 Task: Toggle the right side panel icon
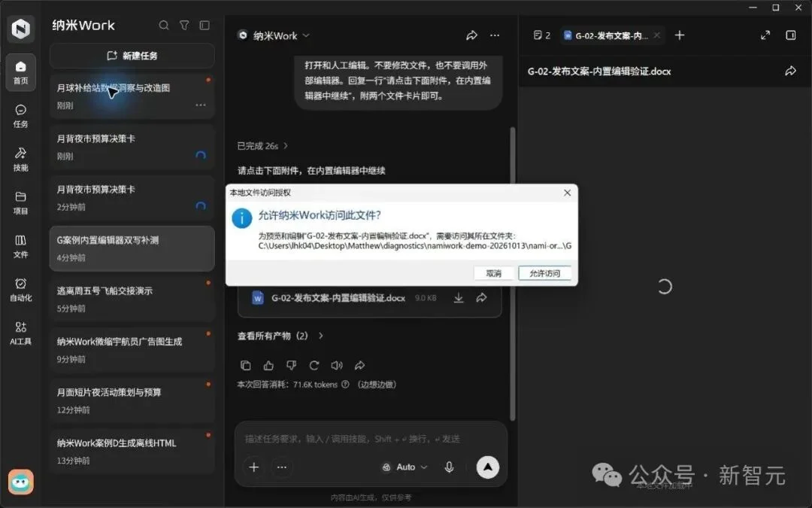click(791, 35)
